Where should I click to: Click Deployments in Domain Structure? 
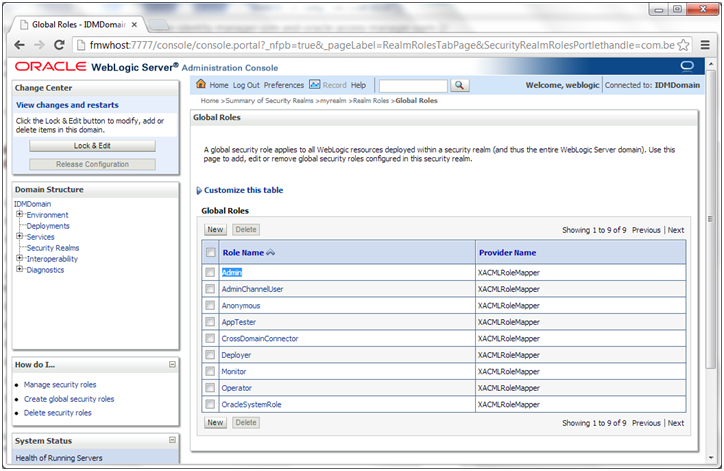48,226
